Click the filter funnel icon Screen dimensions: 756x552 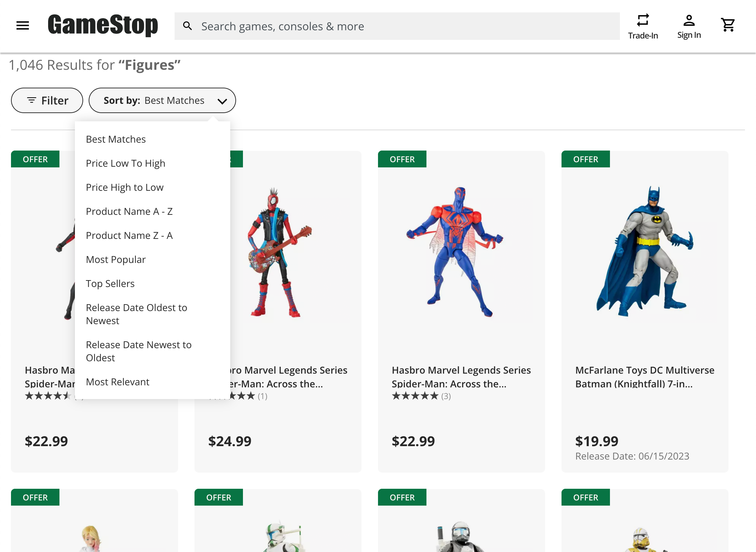pyautogui.click(x=32, y=100)
